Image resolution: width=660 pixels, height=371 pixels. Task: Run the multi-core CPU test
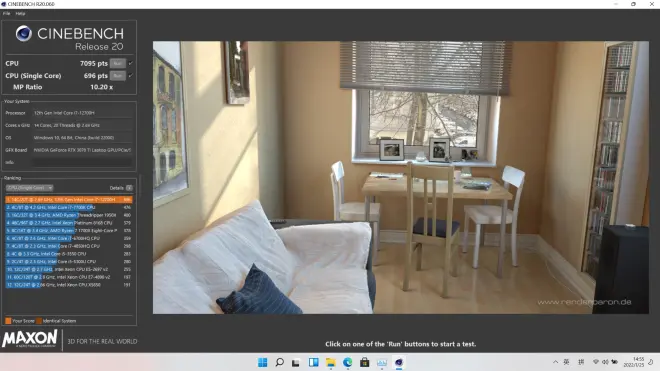(x=117, y=63)
